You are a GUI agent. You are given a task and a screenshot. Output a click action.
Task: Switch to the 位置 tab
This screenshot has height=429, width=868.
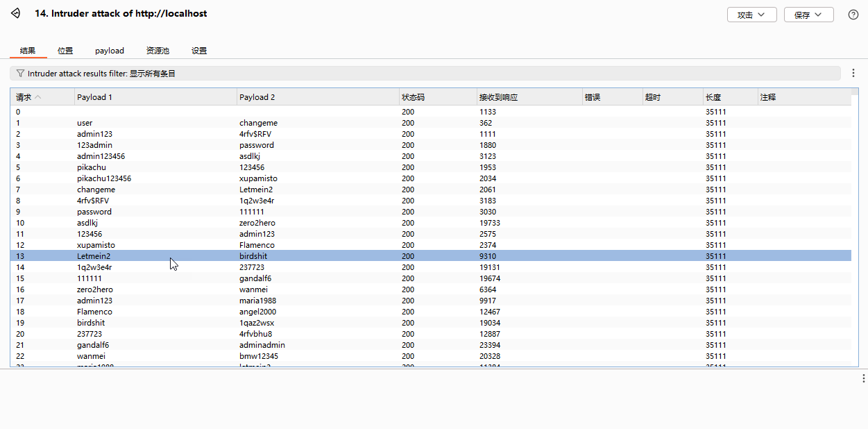(x=65, y=51)
